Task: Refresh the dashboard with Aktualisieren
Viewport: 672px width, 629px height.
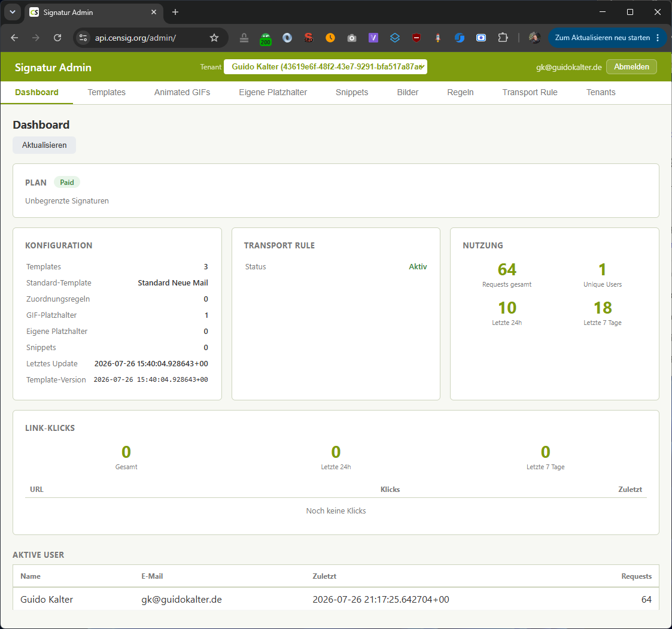Action: coord(44,145)
